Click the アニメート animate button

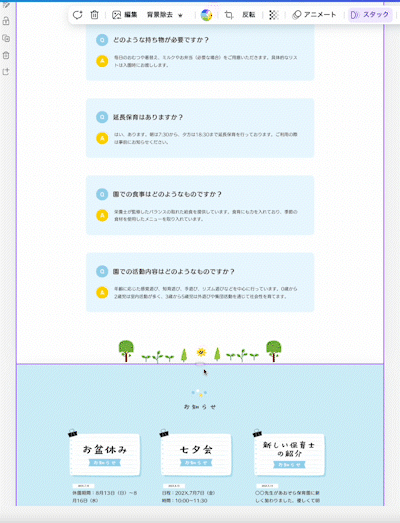(314, 15)
